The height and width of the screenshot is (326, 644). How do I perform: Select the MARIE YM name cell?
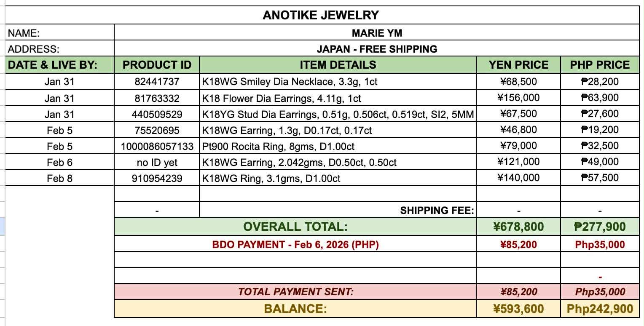point(377,33)
